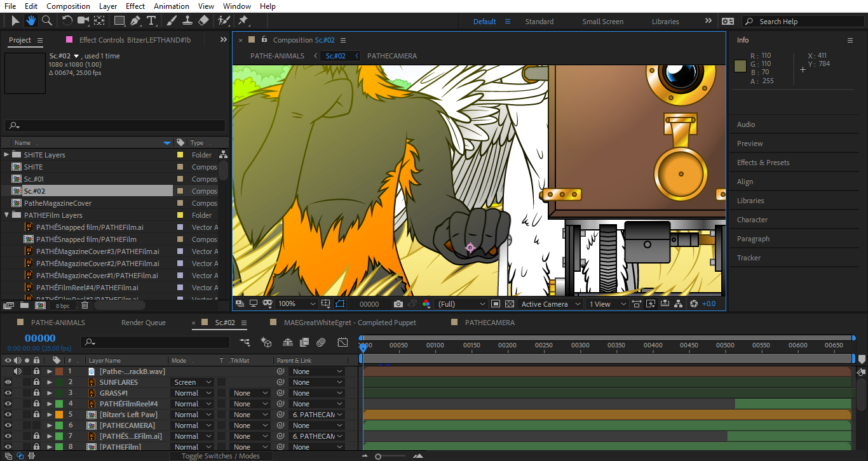Open the Graph Editor in the timeline
This screenshot has width=868, height=461.
342,342
